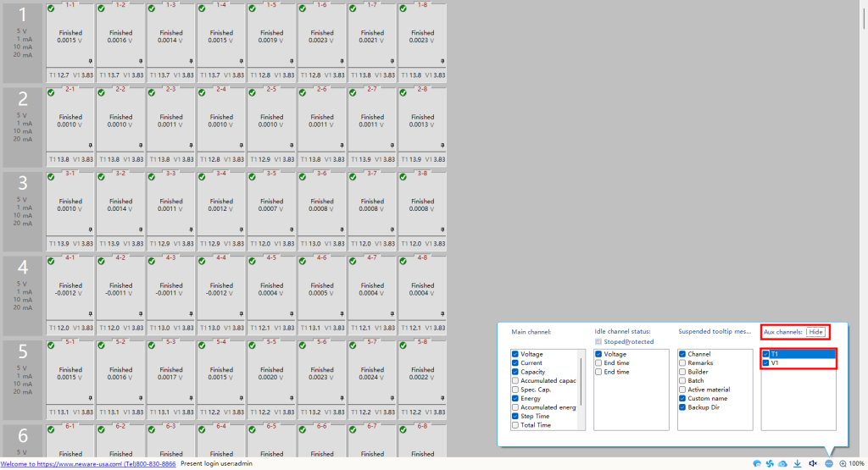Click the download arrow icon in status bar
Screen dimensions: 868x470
point(798,463)
